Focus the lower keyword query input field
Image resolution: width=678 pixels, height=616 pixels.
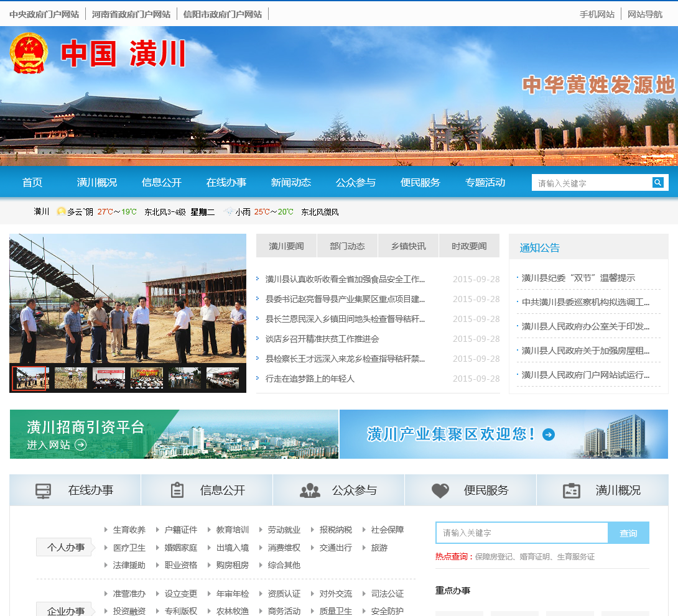coord(522,533)
